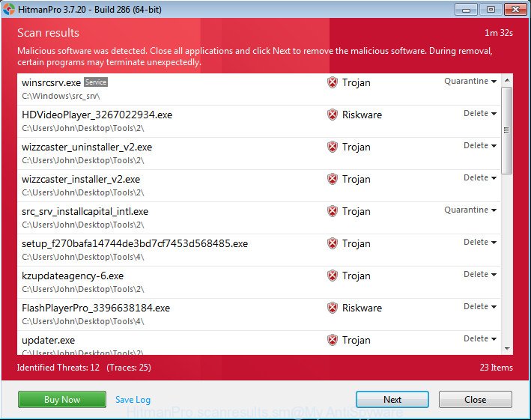Image resolution: width=531 pixels, height=420 pixels.
Task: Open Delete dropdown for wizzcaster_installer_v2.exe
Action: (480, 177)
